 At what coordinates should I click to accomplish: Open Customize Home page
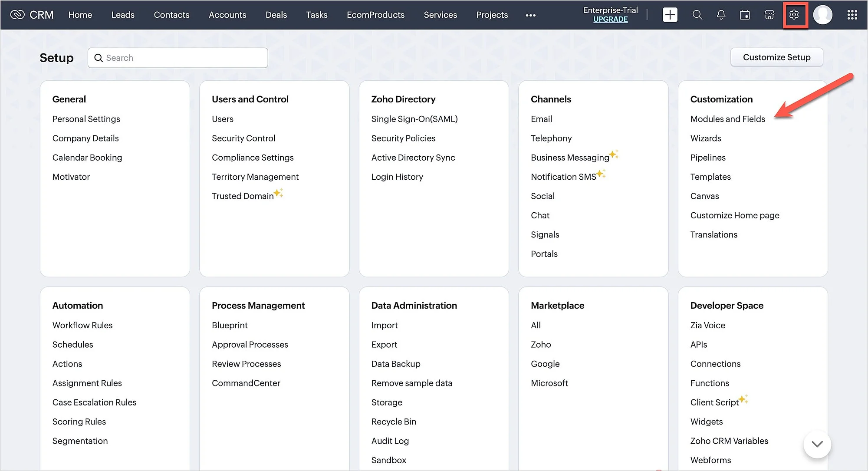coord(735,215)
